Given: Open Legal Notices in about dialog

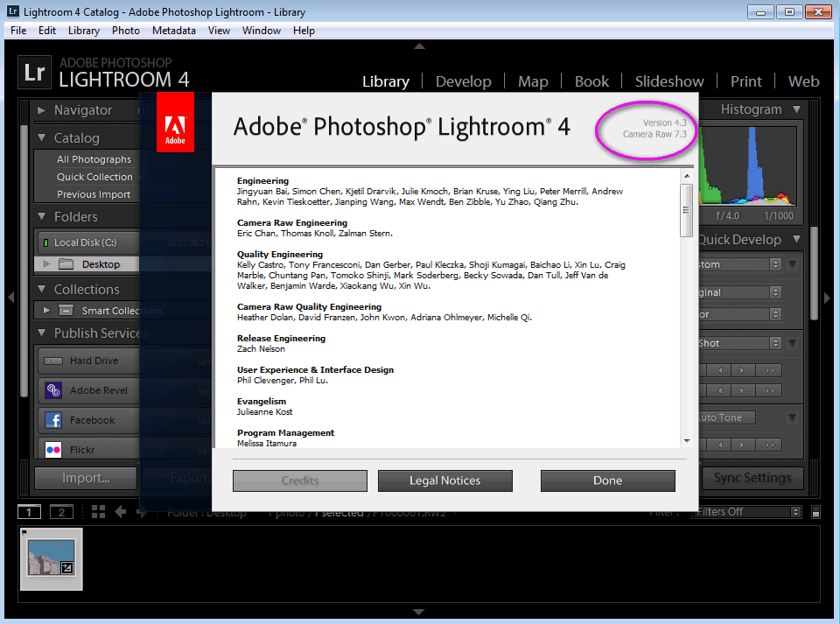Looking at the screenshot, I should pyautogui.click(x=444, y=480).
